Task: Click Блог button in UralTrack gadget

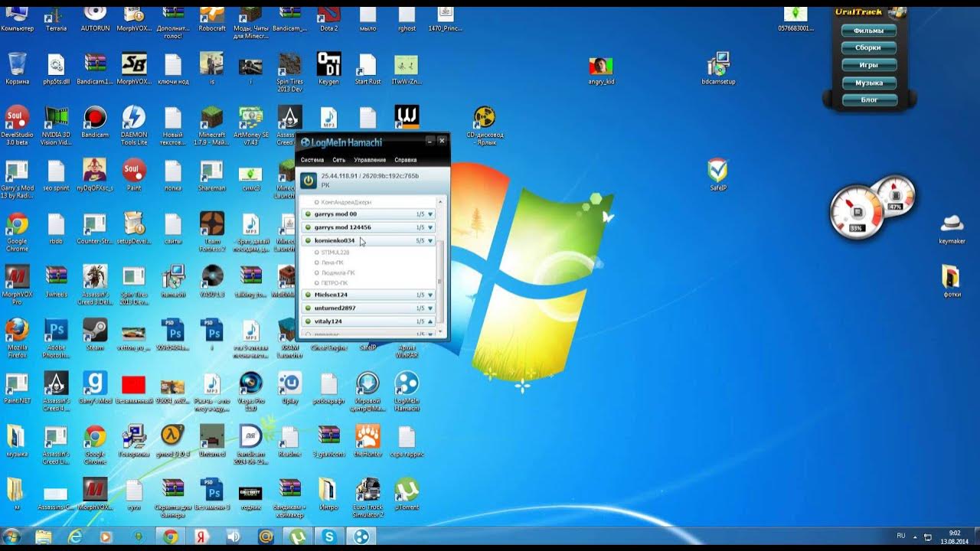Action: [869, 99]
